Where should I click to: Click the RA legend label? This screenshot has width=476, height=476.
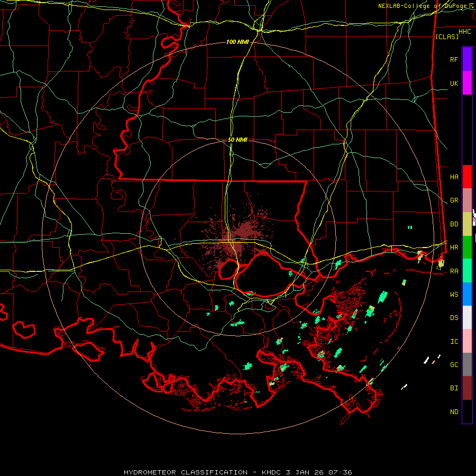click(454, 271)
